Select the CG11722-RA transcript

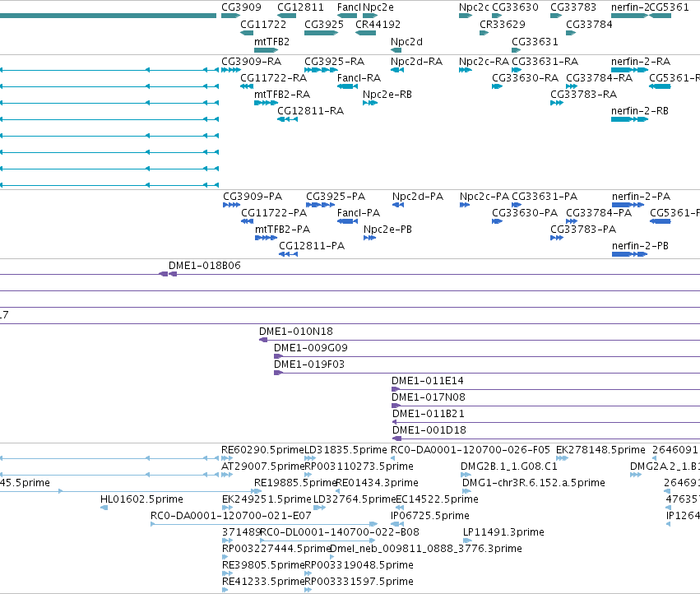[x=247, y=86]
